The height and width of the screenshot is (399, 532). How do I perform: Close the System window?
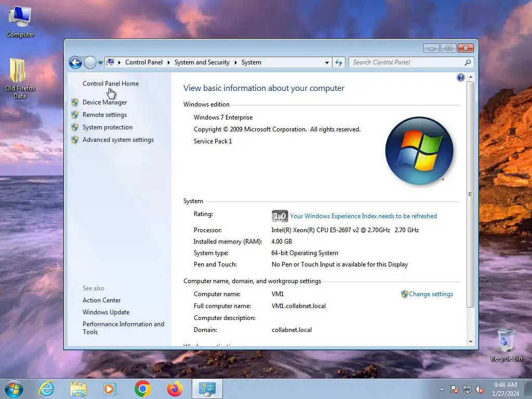click(x=465, y=48)
